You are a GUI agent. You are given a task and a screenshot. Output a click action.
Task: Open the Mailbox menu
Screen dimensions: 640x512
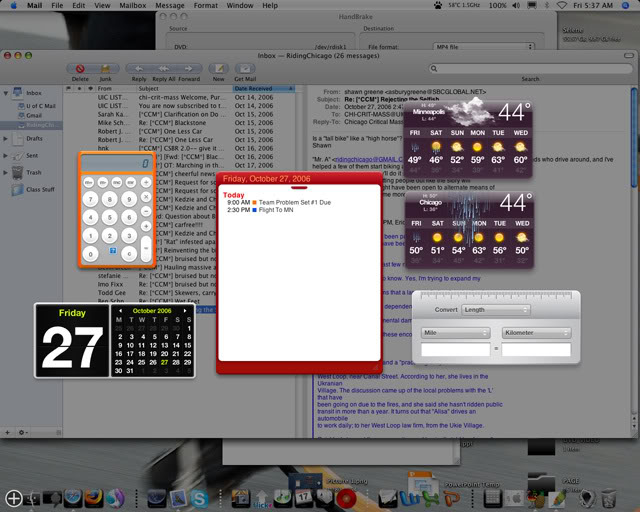[x=133, y=5]
